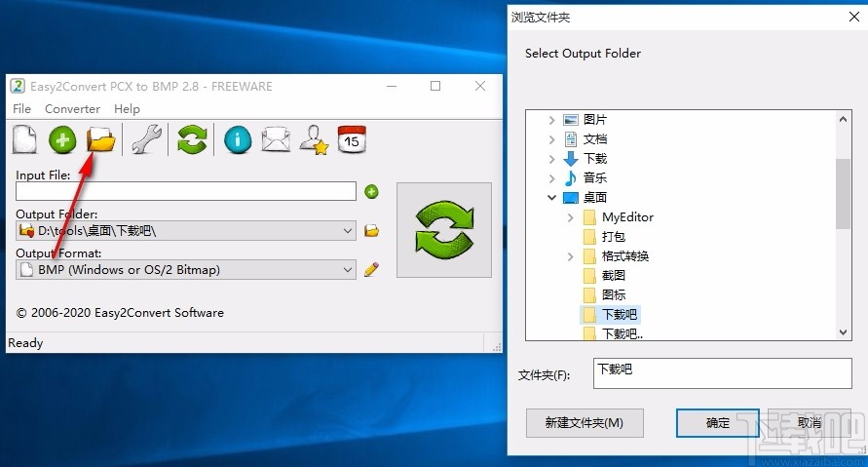Open the File menu
This screenshot has width=868, height=467.
(21, 108)
